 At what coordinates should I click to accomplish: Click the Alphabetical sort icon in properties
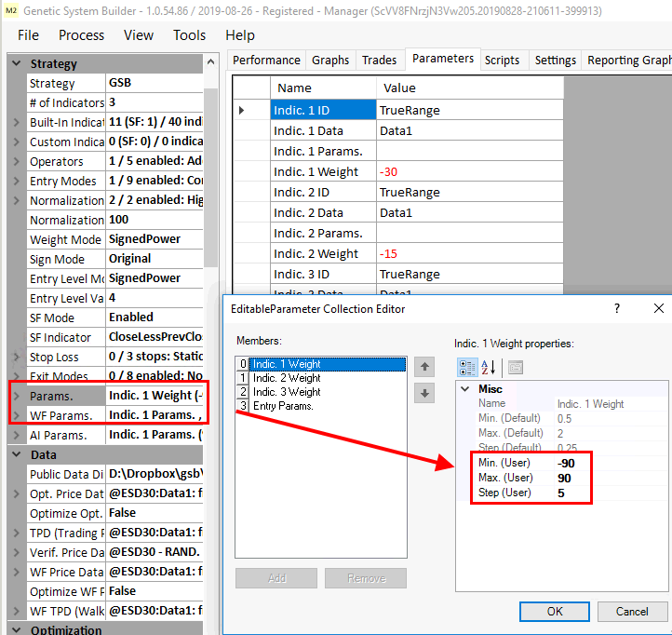pos(489,366)
